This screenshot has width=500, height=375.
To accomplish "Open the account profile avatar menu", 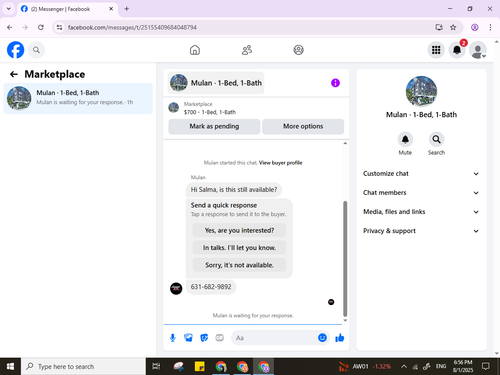I will coord(478,50).
